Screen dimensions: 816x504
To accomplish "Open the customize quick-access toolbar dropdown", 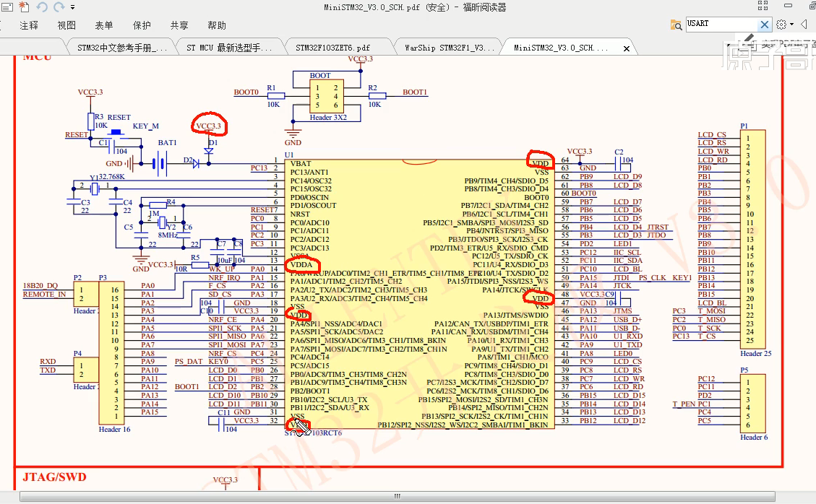I will point(72,7).
